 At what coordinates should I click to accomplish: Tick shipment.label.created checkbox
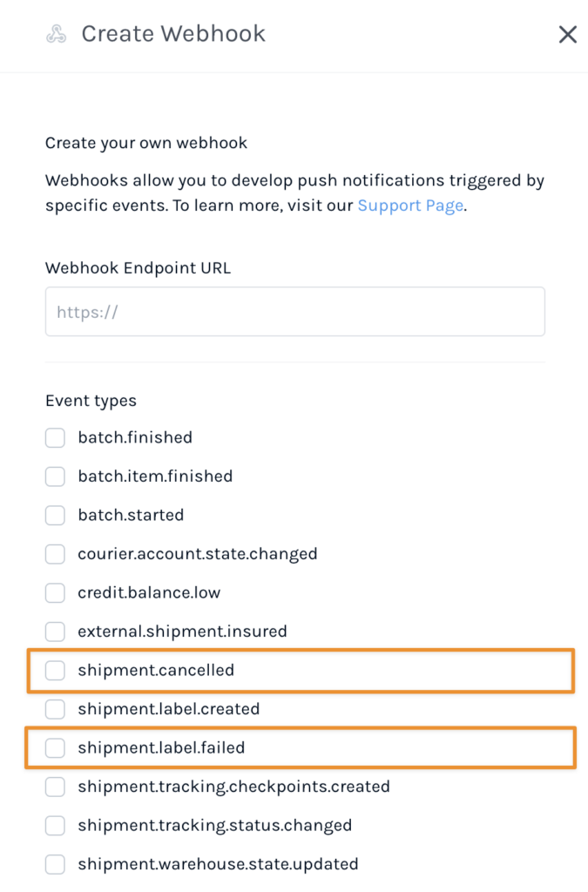pos(55,709)
